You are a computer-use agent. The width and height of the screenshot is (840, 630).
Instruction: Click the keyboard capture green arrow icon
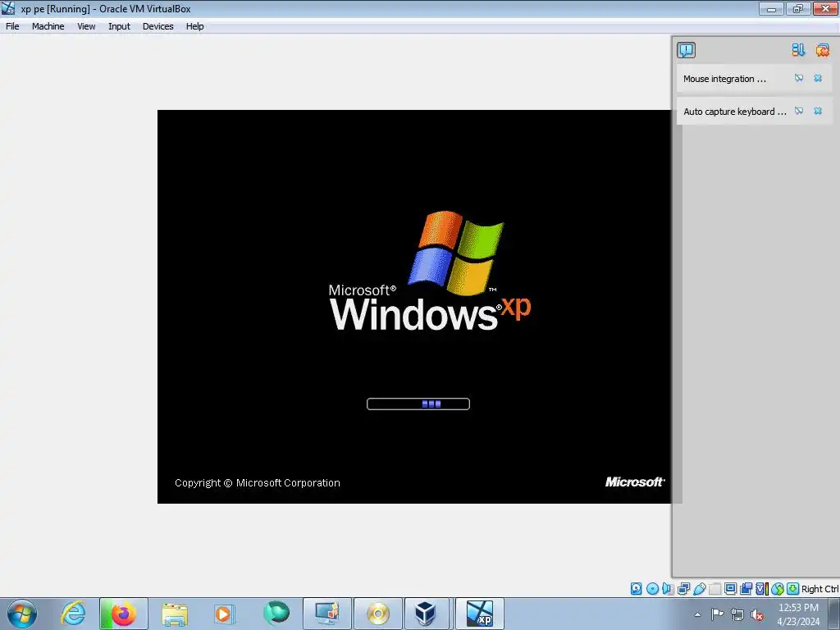tap(793, 589)
